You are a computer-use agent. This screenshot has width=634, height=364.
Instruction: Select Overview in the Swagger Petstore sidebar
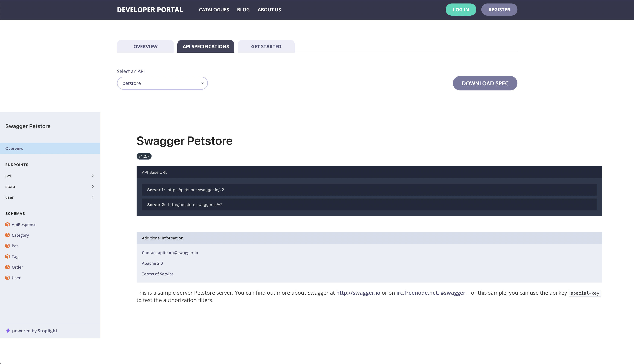(14, 148)
